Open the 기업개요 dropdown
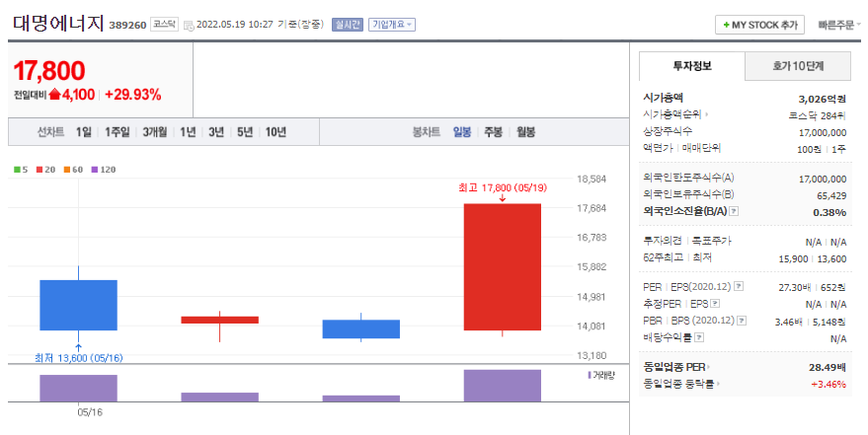This screenshot has height=435, width=868. click(392, 25)
